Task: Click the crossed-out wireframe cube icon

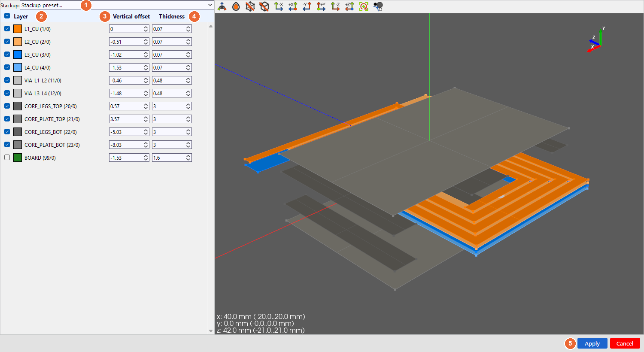Action: pyautogui.click(x=250, y=6)
